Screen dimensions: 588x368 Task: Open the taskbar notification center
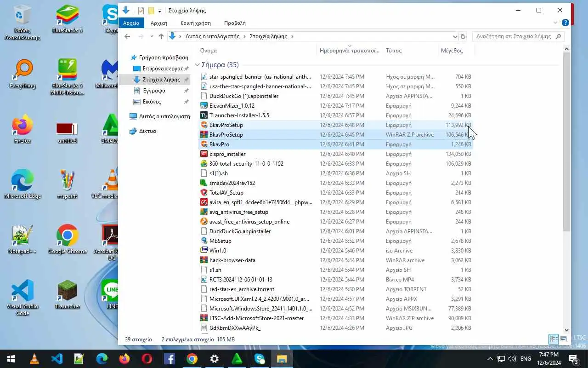(x=573, y=359)
